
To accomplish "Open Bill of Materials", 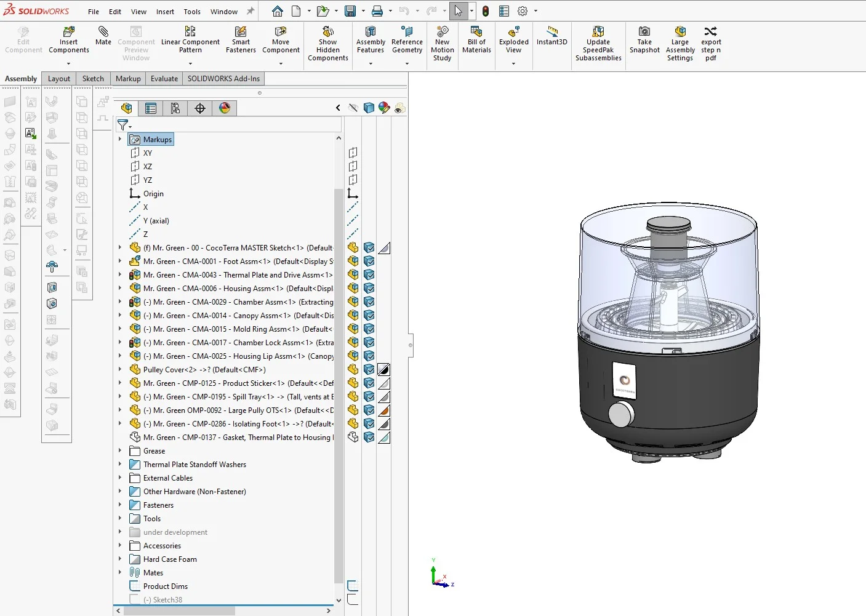I will tap(476, 40).
